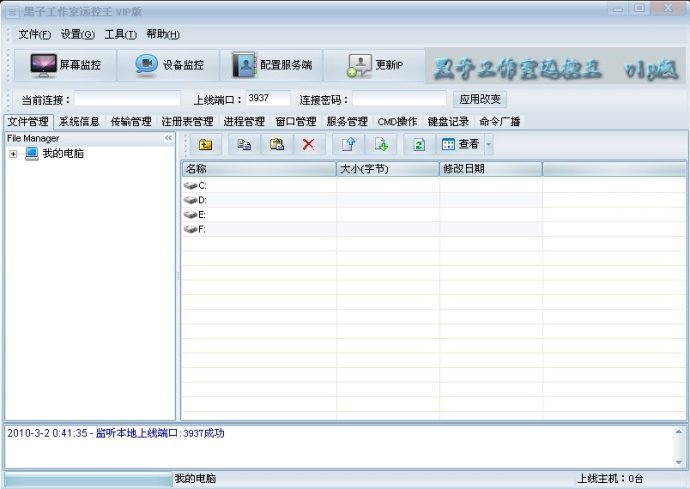
Task: Click the green refresh icon
Action: point(419,144)
